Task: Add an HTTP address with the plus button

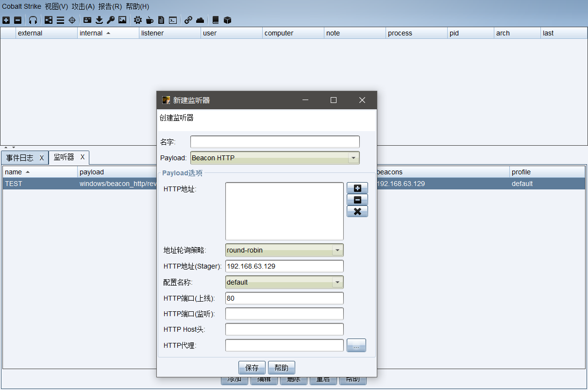Action: point(357,188)
